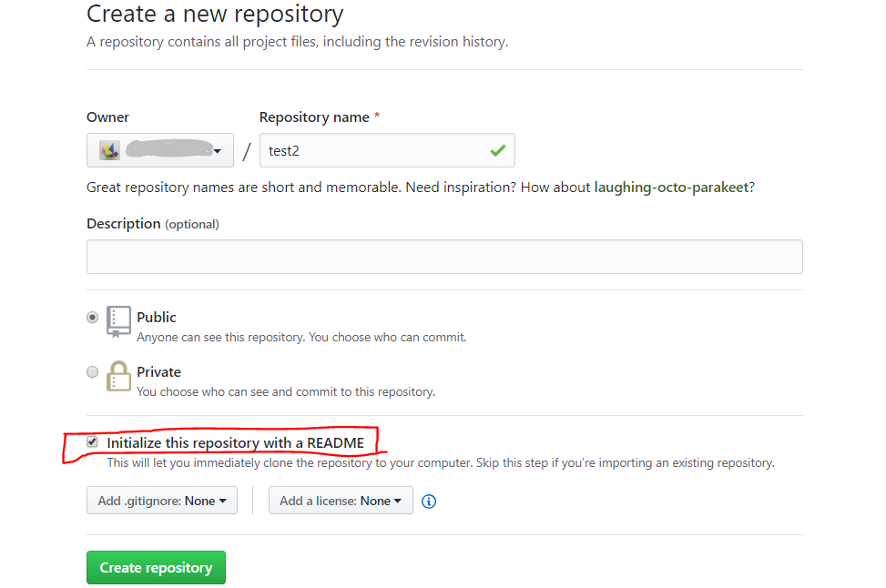
Task: Click the Repository name input field
Action: (x=387, y=150)
